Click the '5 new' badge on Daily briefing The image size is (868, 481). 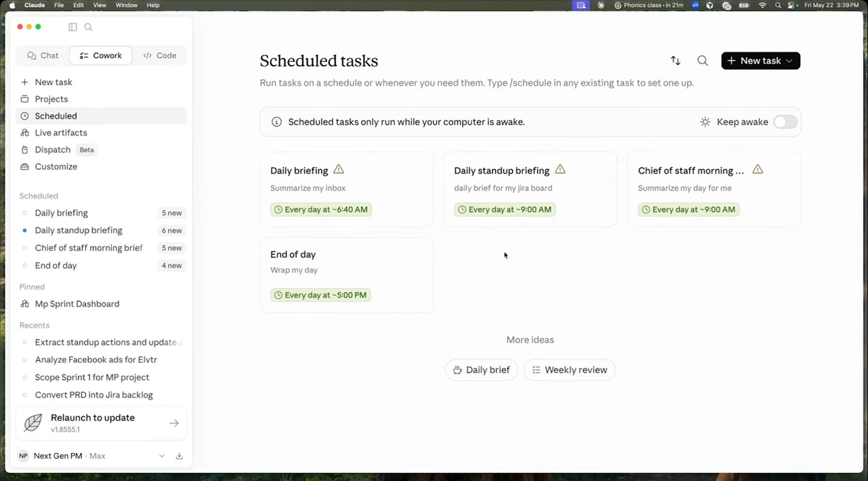pos(172,213)
